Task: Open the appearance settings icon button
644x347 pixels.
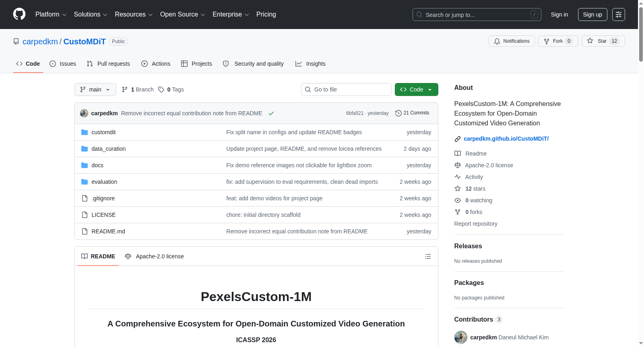Action: [619, 15]
